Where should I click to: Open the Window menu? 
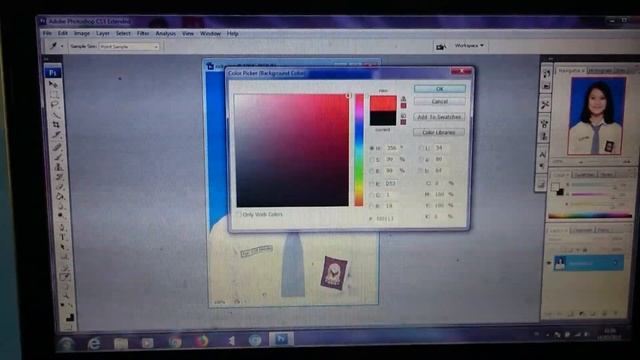coord(210,33)
